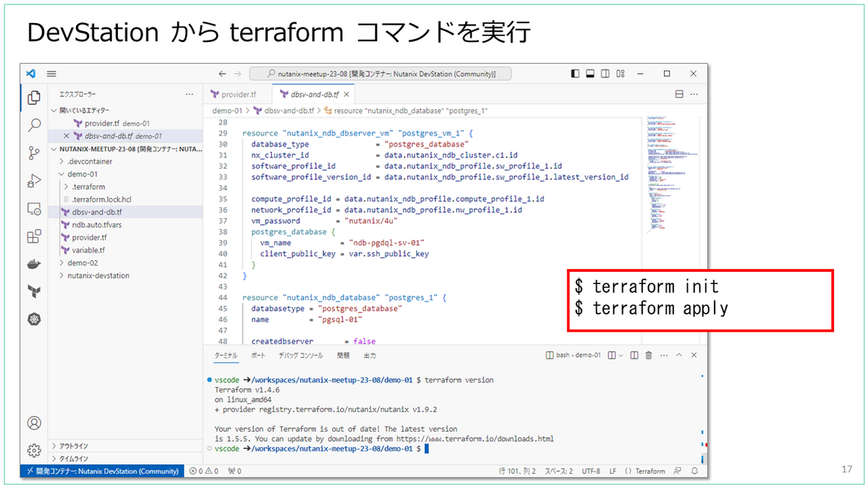Open Explorer more actions ellipsis
This screenshot has width=868, height=488.
pos(190,94)
